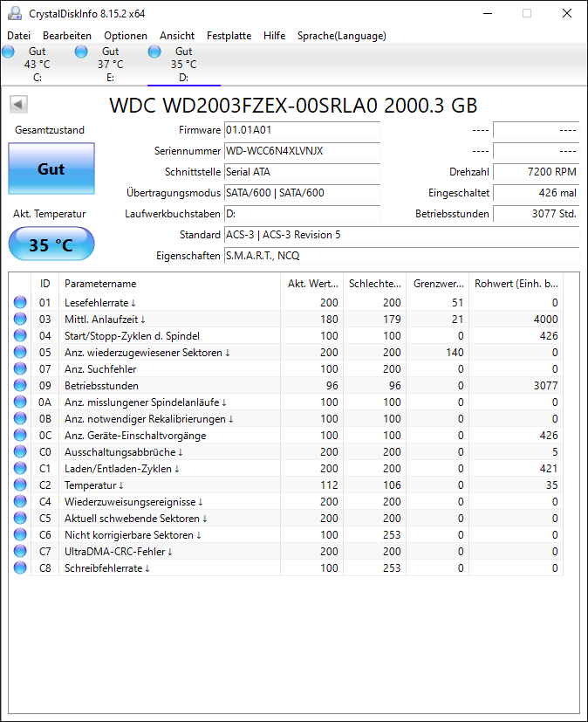Viewport: 588px width, 722px height.
Task: Click the 35 °C temperature button
Action: (51, 244)
